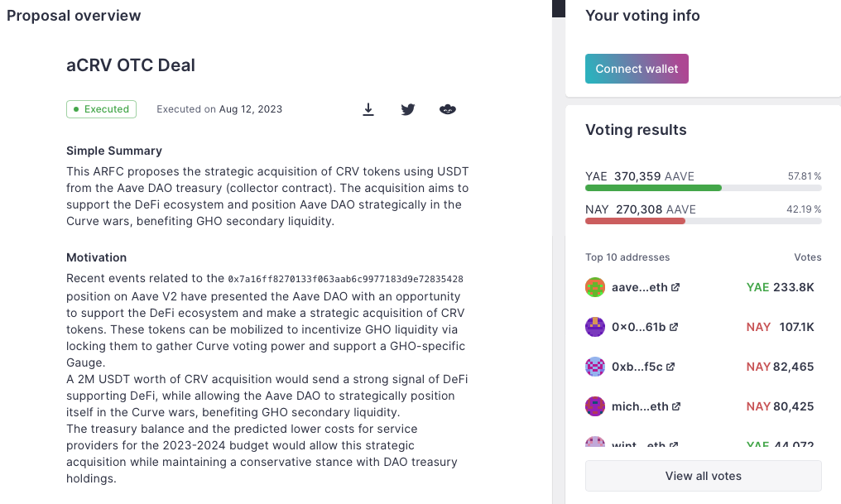Click the 0xb...f5c voter avatar
Viewport: 841px width, 504px height.
tap(595, 367)
